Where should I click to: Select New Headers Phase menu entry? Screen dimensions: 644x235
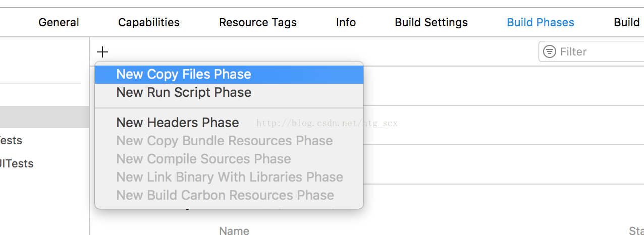pos(229,123)
